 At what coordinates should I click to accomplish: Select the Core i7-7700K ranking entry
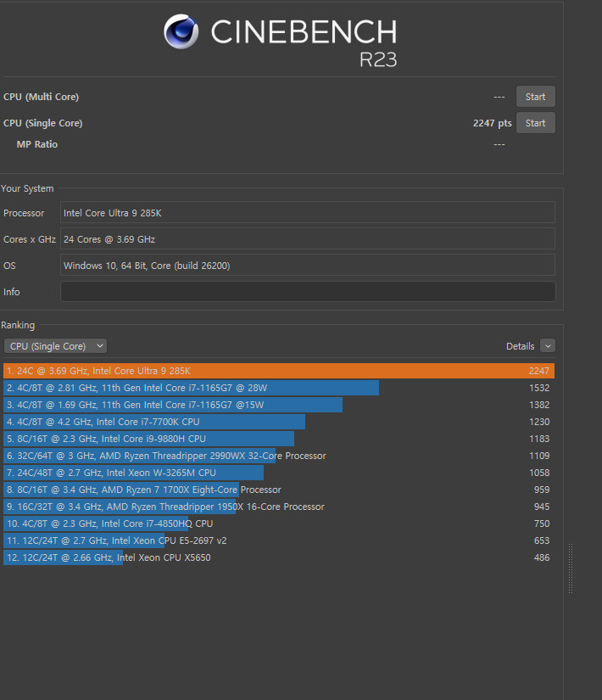[153, 422]
